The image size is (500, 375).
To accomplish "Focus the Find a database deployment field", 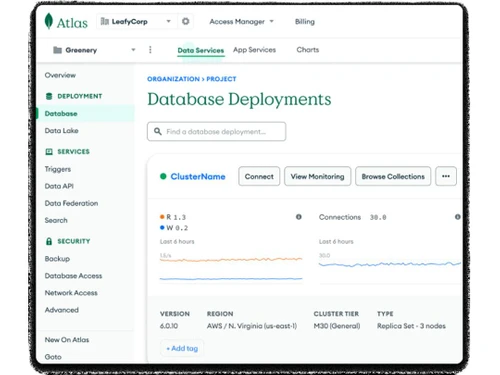I will click(216, 131).
